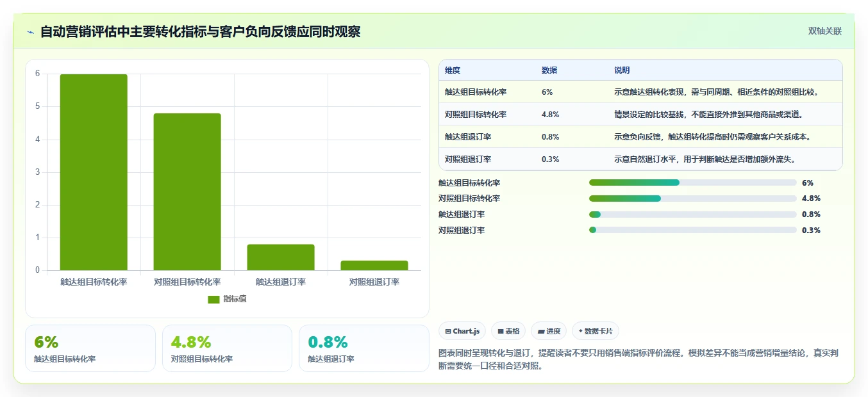Screen dimensions: 868x397
Task: Click the Chart.js tag chip
Action: 462,331
